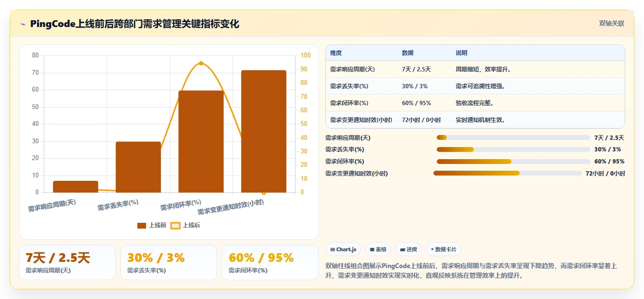
Task: Click table cell 7天 / 2.5天
Action: pyautogui.click(x=416, y=69)
